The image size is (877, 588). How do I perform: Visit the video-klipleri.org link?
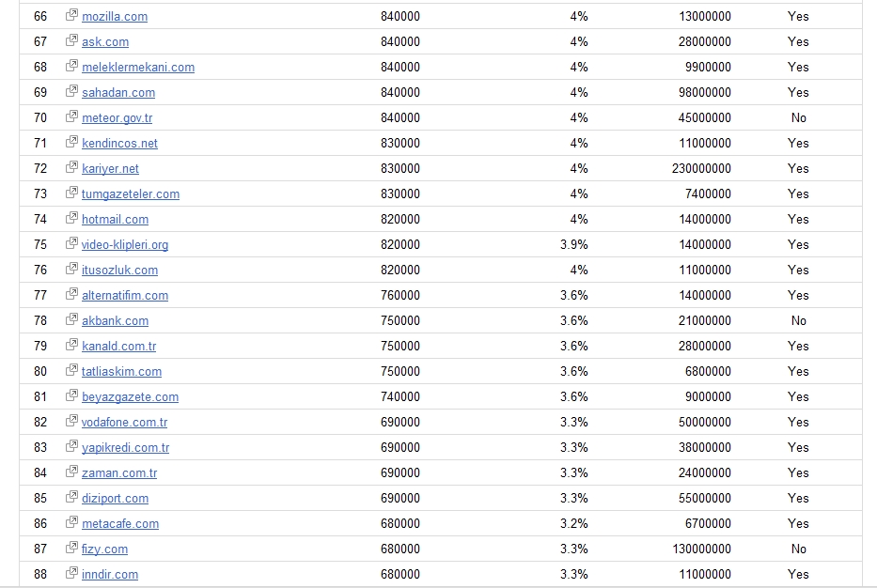pyautogui.click(x=125, y=245)
